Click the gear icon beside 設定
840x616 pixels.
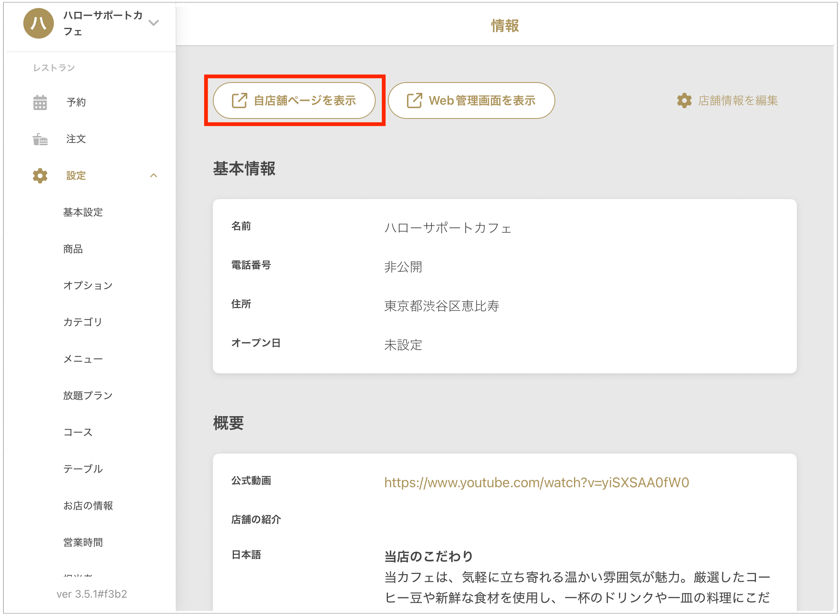(x=40, y=176)
